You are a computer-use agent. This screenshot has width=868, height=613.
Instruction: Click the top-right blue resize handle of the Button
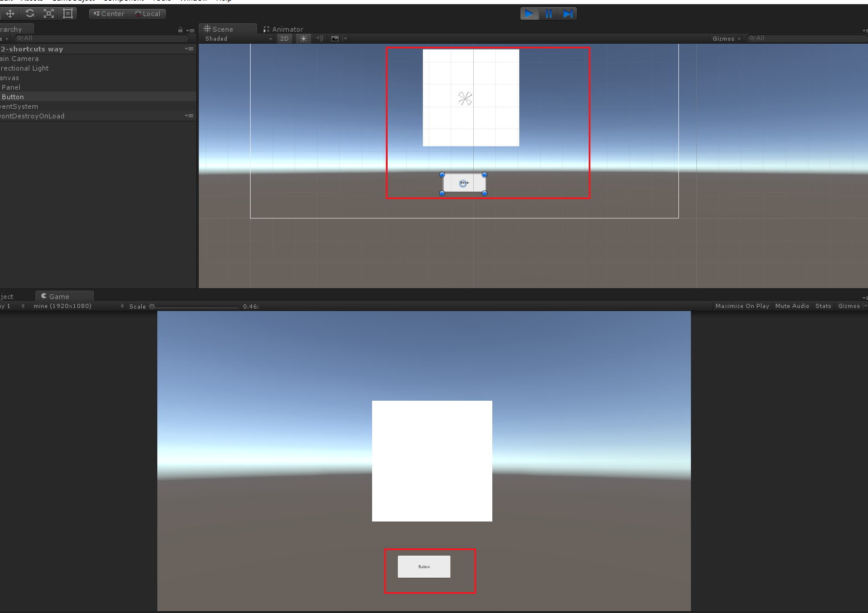(485, 175)
